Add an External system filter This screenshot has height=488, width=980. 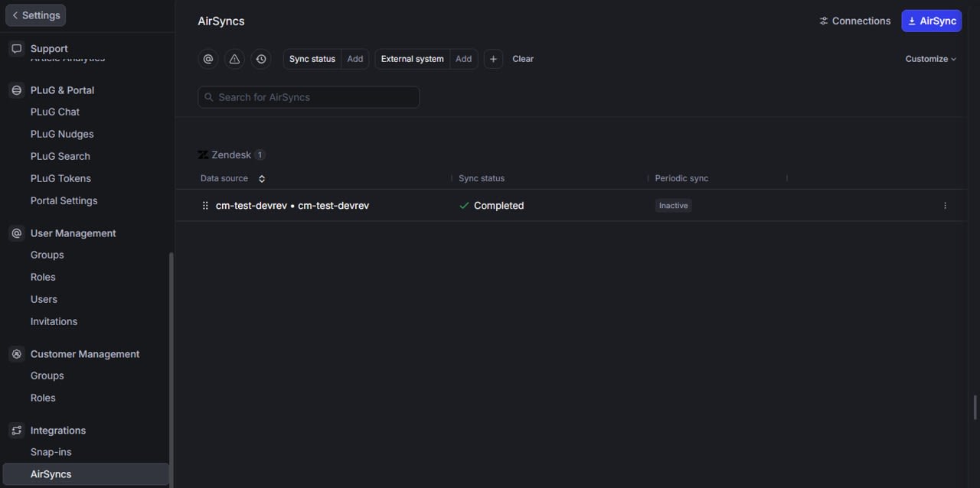pos(463,59)
